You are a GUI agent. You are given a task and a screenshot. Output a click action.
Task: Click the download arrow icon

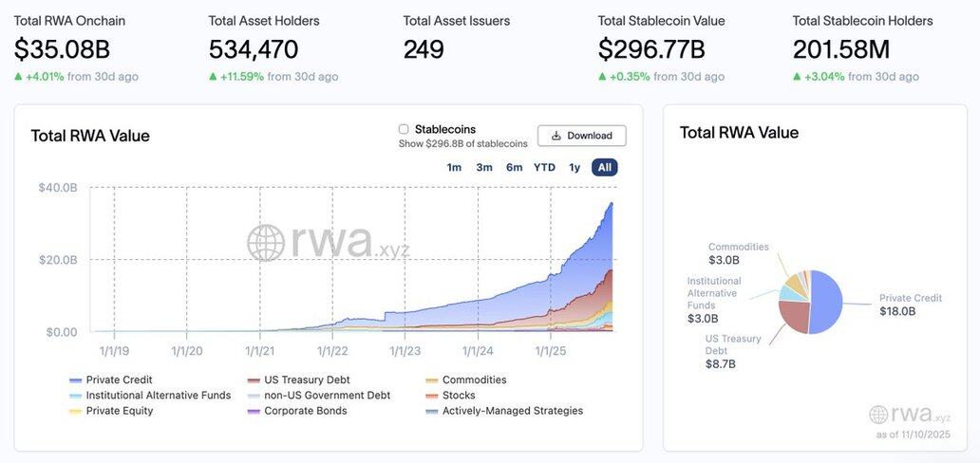tap(556, 136)
